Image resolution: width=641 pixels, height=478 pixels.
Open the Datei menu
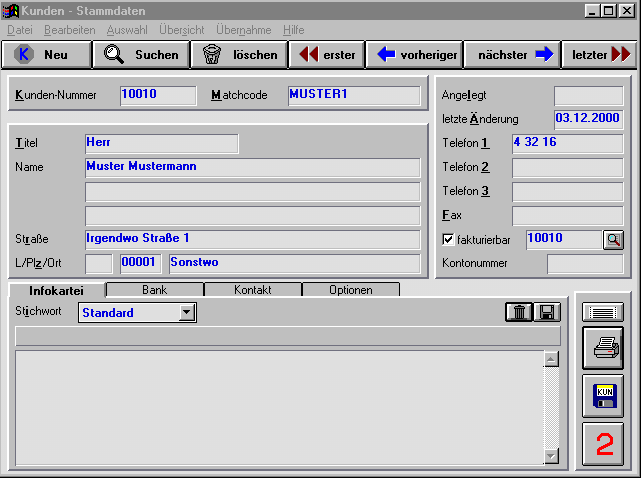20,30
